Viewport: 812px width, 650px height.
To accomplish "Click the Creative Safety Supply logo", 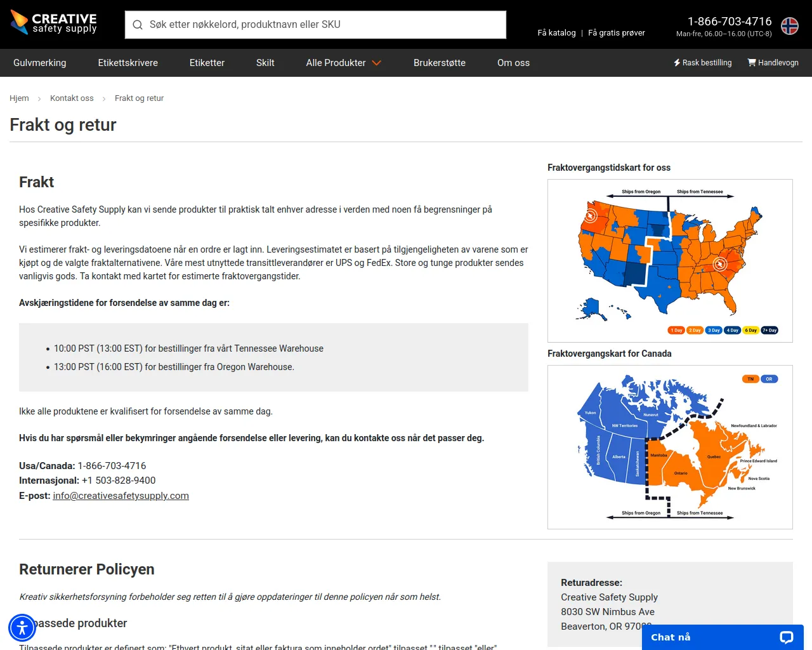I will (54, 23).
